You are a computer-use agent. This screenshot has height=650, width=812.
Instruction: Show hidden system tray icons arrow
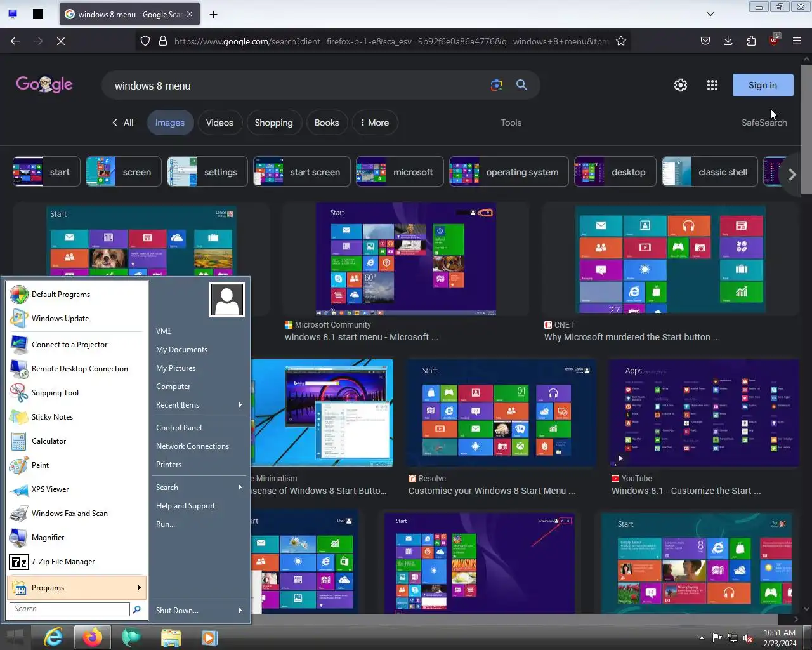(x=702, y=638)
